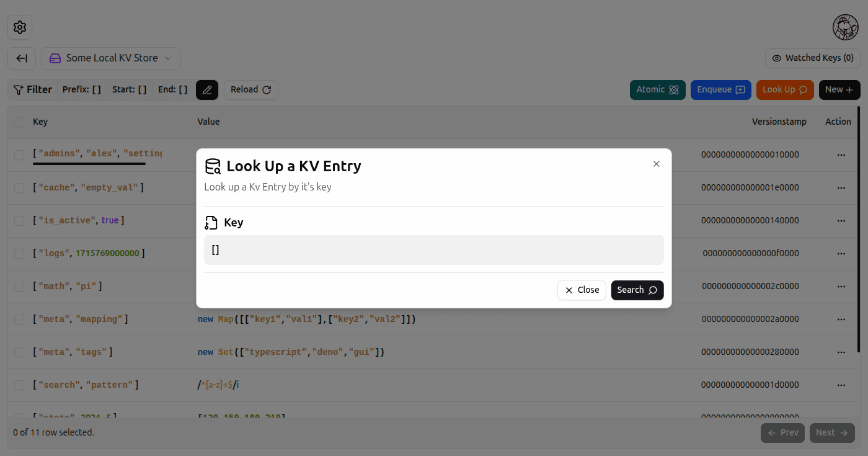Click the orange Look Up button
The image size is (868, 456).
point(785,90)
